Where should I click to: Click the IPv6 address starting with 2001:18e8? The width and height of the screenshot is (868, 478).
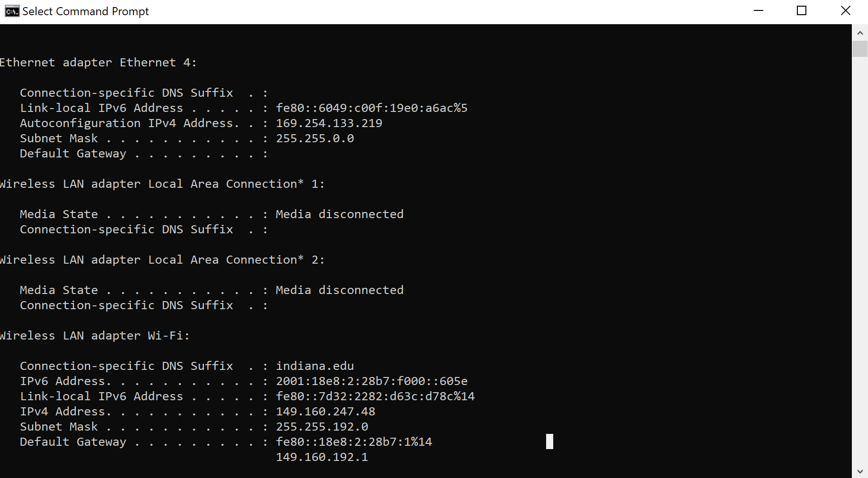pos(372,381)
